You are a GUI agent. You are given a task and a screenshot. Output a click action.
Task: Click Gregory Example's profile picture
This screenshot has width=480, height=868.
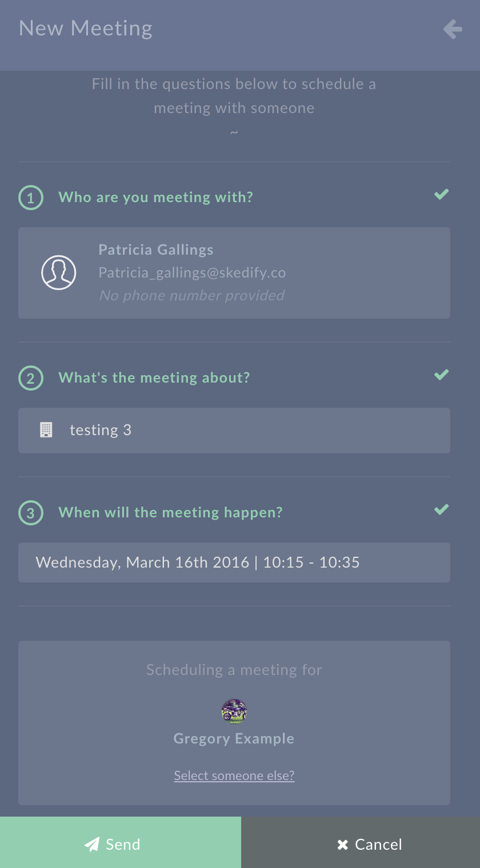[x=234, y=712]
